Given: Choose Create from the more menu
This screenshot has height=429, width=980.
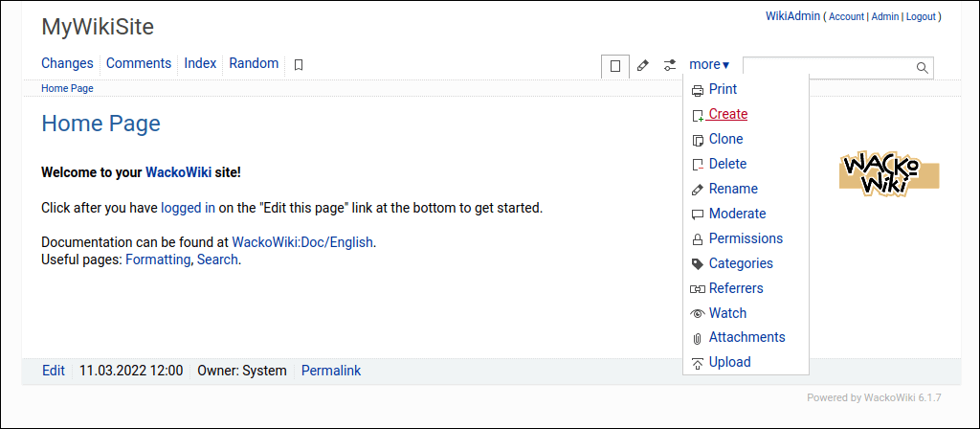Looking at the screenshot, I should (x=727, y=114).
